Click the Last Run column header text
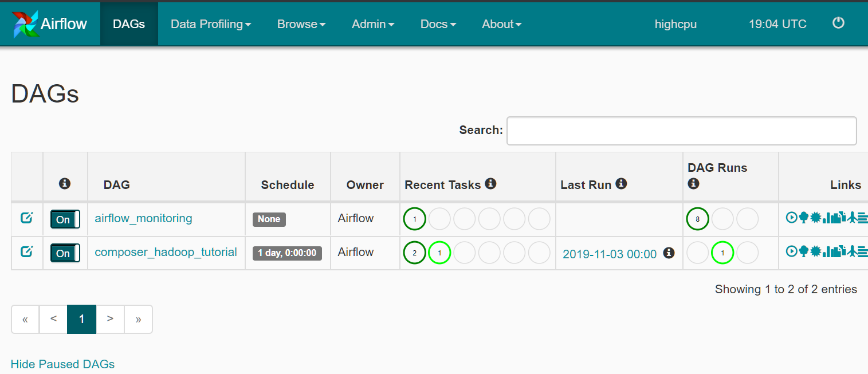The height and width of the screenshot is (374, 868). point(587,184)
